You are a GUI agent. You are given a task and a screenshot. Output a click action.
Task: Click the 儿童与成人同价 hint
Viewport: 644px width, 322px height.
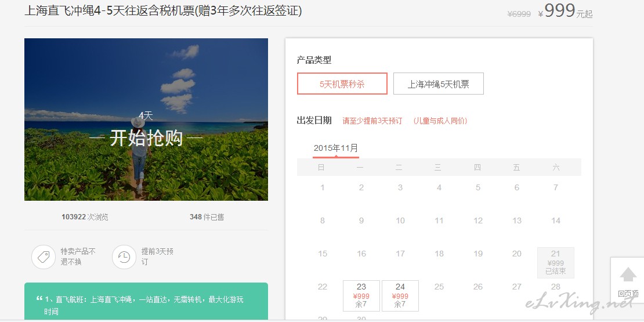pyautogui.click(x=440, y=121)
